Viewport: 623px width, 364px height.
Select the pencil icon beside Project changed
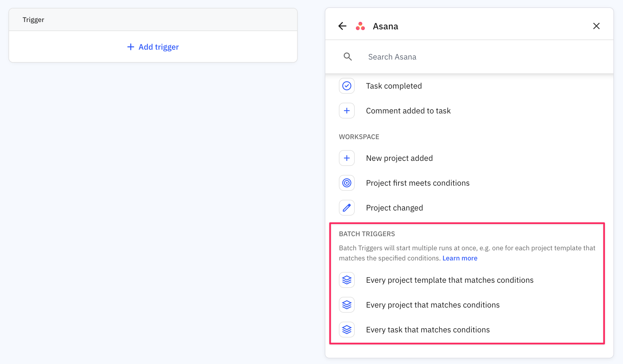click(347, 207)
